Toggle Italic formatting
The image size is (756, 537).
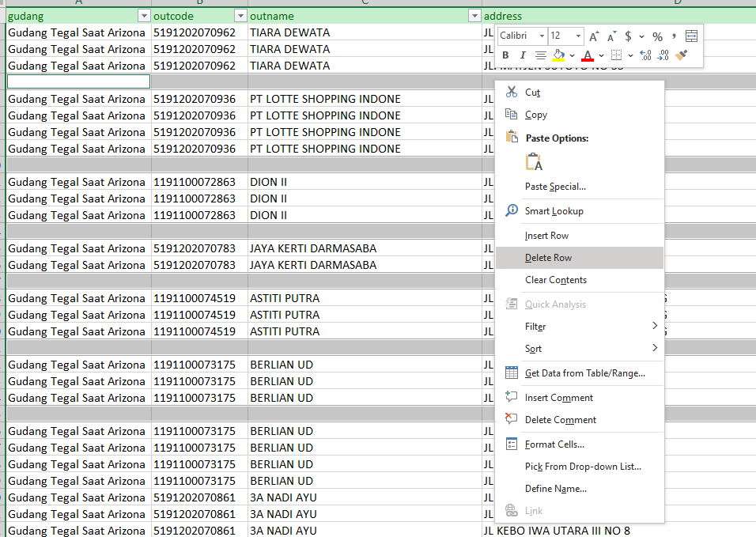pos(522,55)
